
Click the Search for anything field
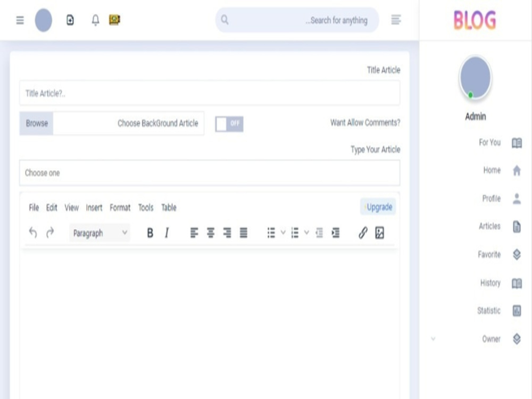[x=297, y=20]
